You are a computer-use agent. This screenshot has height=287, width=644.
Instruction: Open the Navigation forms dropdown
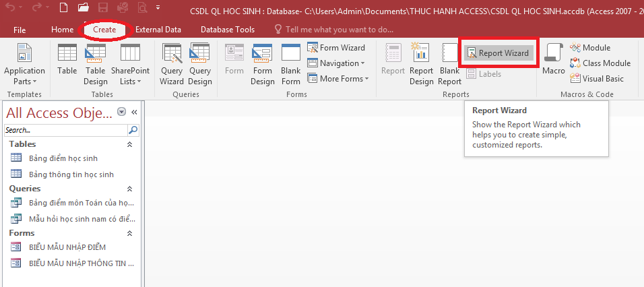pyautogui.click(x=336, y=63)
